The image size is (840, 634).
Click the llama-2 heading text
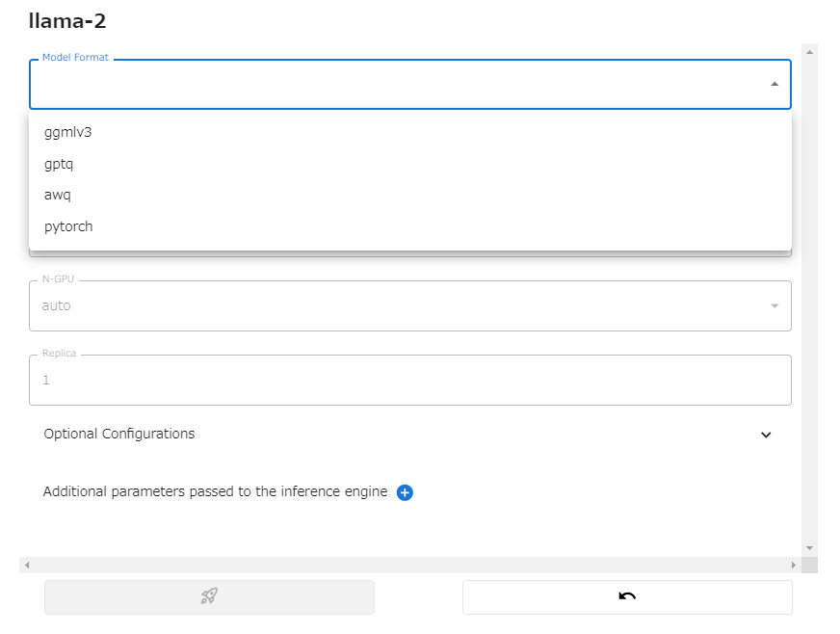pos(67,21)
